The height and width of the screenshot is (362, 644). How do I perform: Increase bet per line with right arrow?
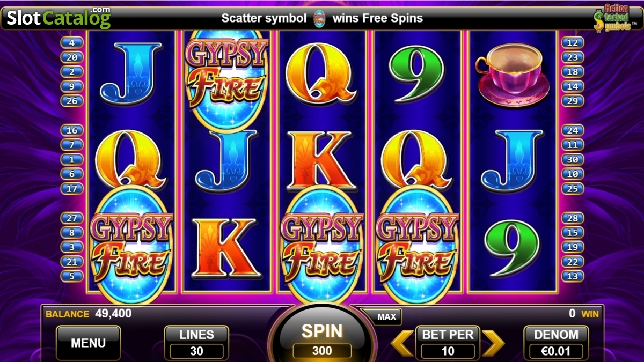pos(493,343)
